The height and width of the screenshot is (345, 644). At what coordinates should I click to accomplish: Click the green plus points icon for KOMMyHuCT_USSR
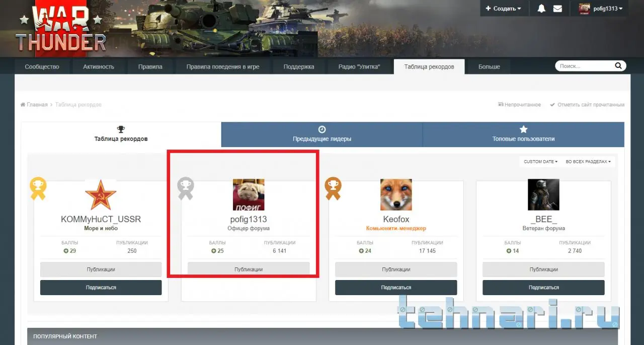tap(66, 251)
